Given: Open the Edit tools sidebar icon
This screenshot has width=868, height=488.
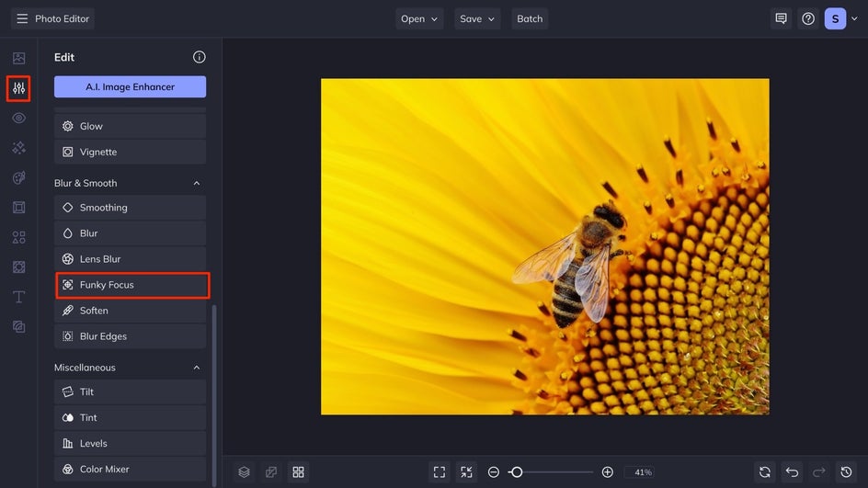Looking at the screenshot, I should pyautogui.click(x=18, y=88).
